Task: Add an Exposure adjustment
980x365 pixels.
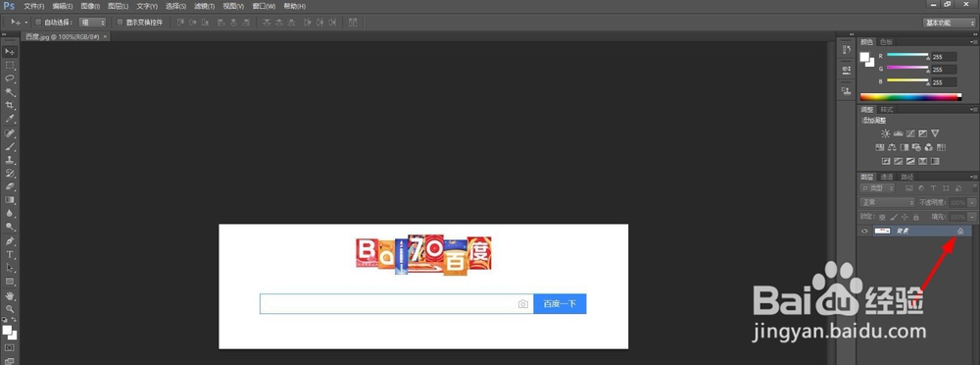Action: click(922, 133)
